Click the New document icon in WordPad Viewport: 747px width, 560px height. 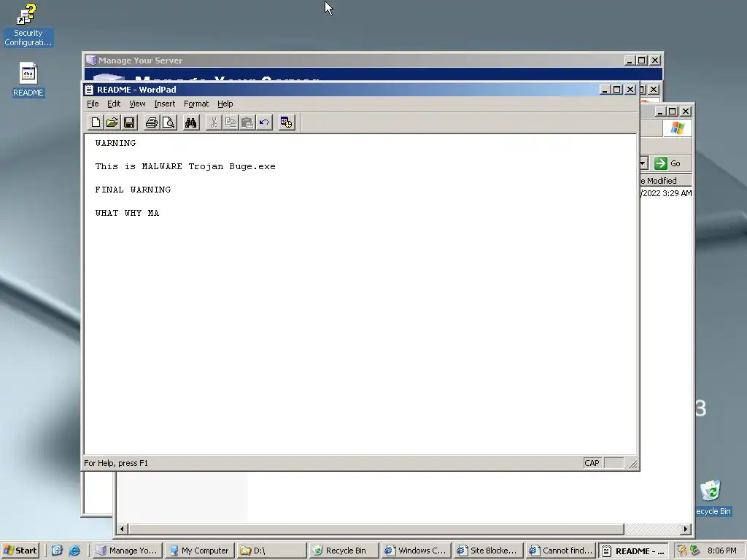(96, 122)
